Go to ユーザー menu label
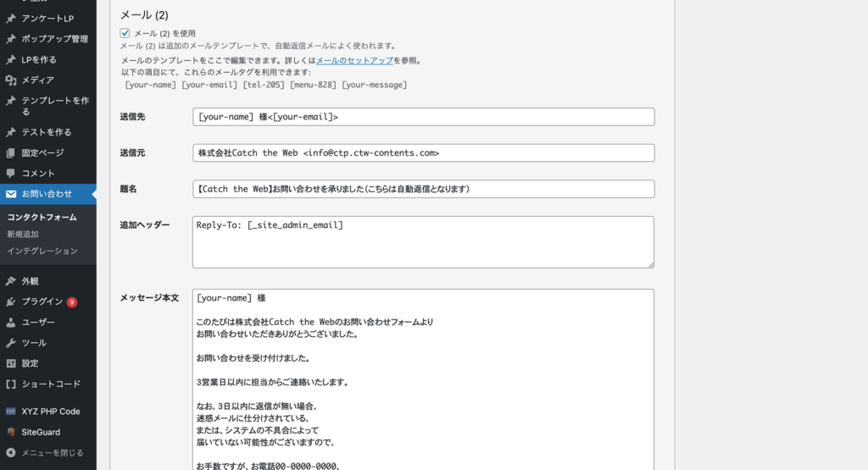Image resolution: width=868 pixels, height=470 pixels. coord(38,323)
